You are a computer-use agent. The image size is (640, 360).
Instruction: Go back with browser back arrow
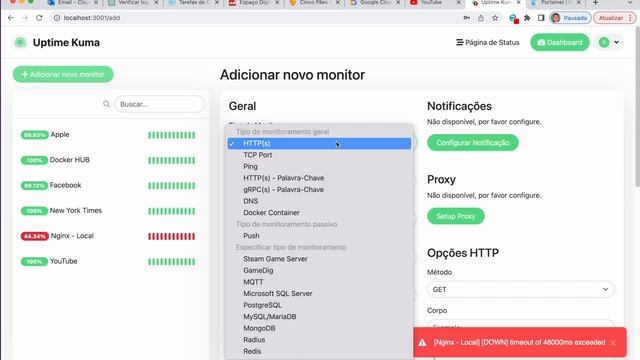(x=11, y=18)
